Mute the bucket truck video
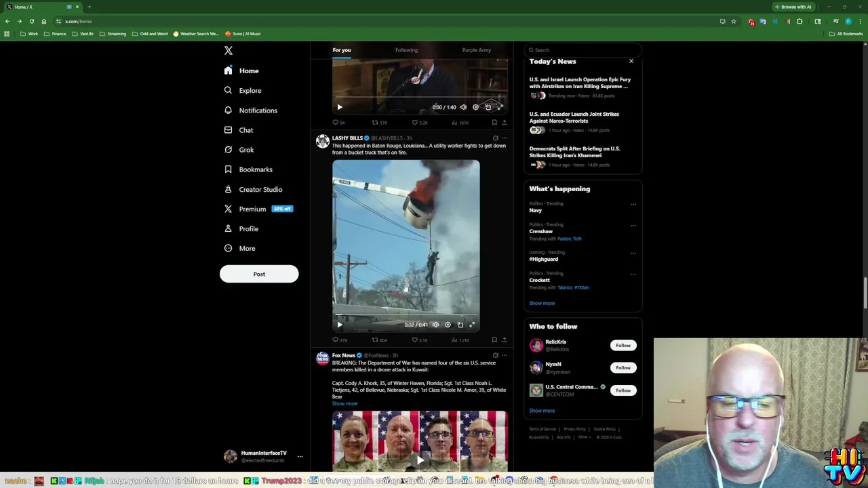 click(x=435, y=325)
